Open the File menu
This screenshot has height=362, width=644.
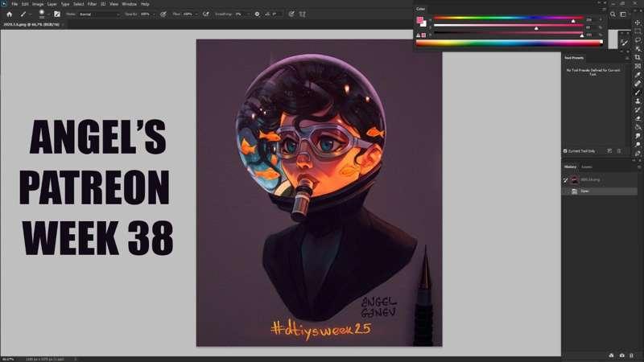14,4
